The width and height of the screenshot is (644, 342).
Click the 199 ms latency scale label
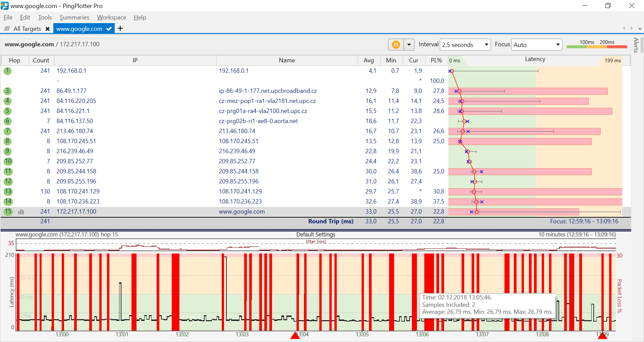tap(612, 60)
